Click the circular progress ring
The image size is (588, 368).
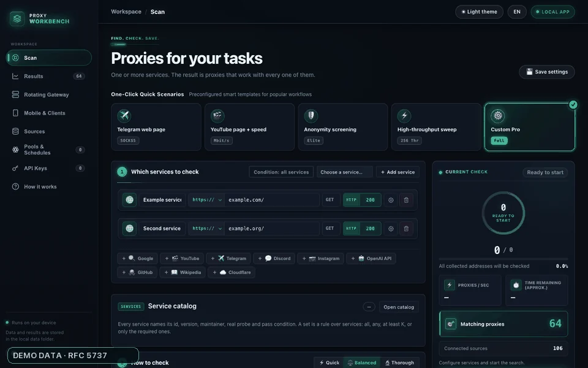[503, 213]
